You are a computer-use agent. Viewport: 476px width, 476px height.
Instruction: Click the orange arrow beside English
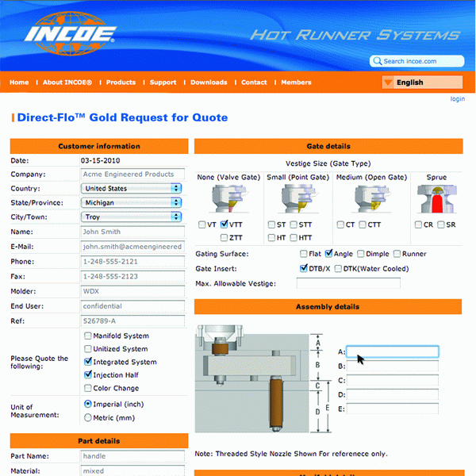click(388, 83)
